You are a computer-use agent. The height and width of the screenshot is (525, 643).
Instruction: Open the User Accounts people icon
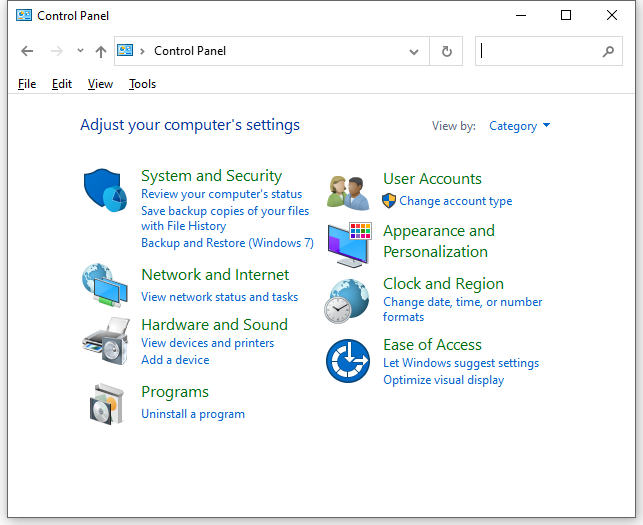coord(348,192)
